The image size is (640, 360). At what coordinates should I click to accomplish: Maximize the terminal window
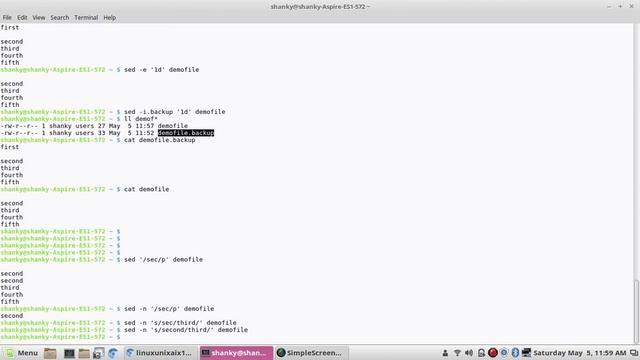[620, 7]
